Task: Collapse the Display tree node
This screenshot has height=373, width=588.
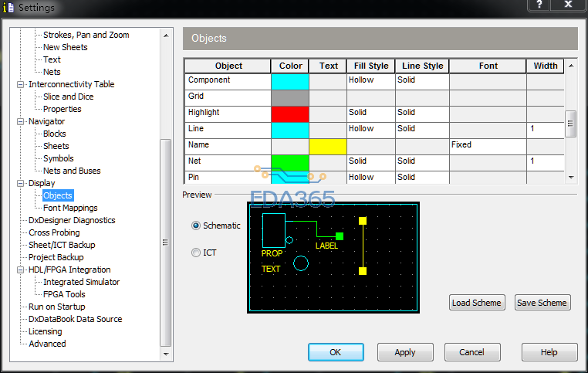Action: coord(21,183)
